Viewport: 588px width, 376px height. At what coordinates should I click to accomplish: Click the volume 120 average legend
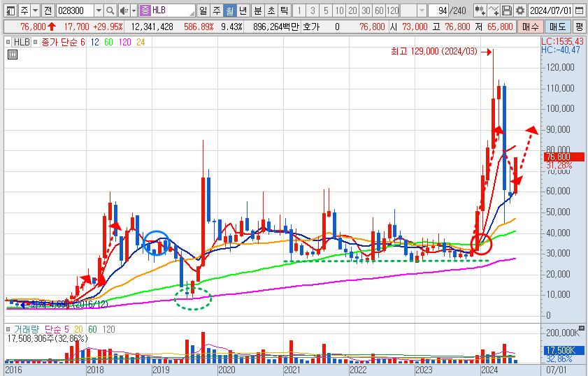click(x=109, y=329)
